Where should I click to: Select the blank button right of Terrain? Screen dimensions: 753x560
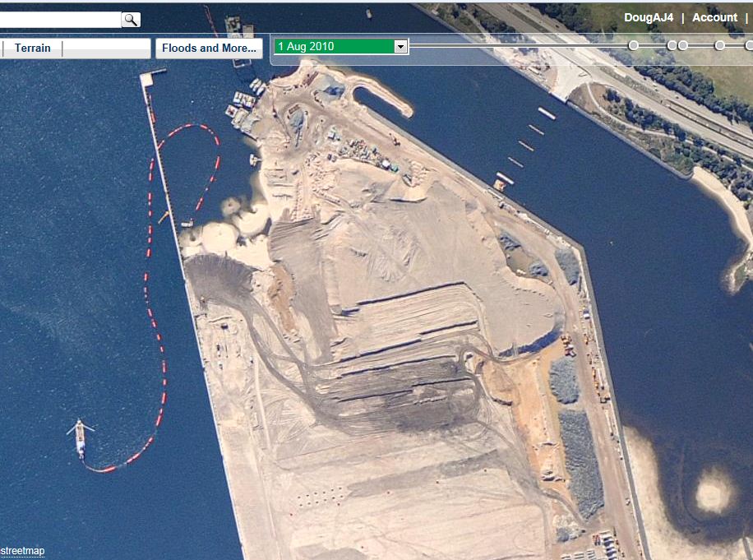click(x=107, y=49)
